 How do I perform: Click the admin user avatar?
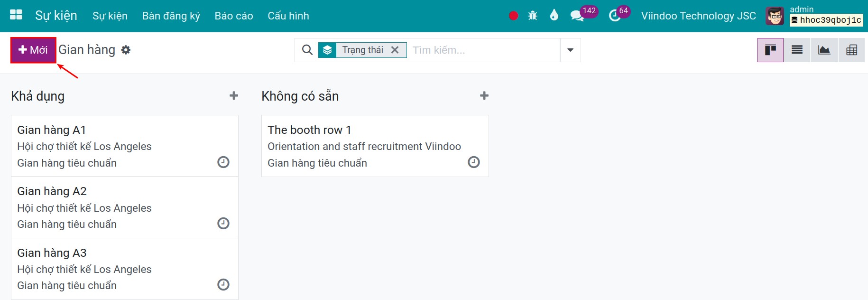coord(775,16)
